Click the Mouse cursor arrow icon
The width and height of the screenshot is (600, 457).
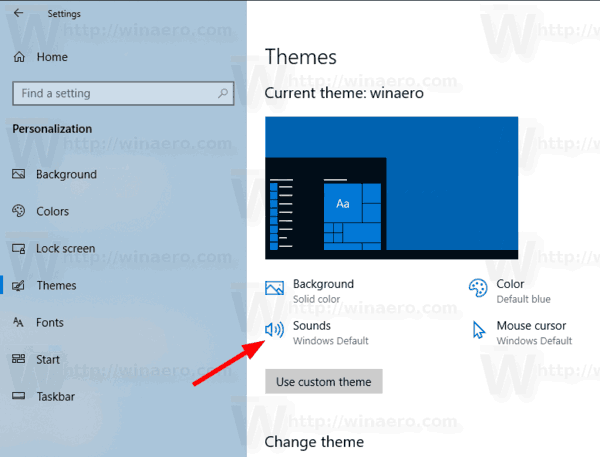coord(478,330)
